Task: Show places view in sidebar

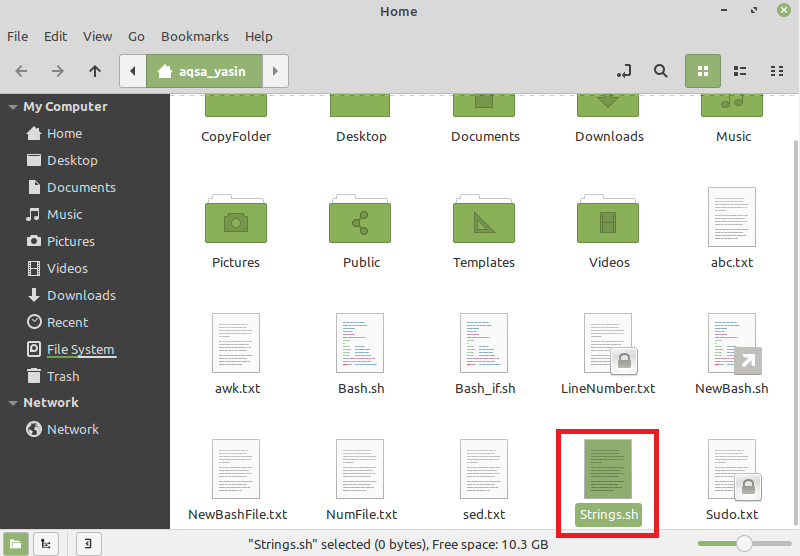Action: pyautogui.click(x=16, y=544)
